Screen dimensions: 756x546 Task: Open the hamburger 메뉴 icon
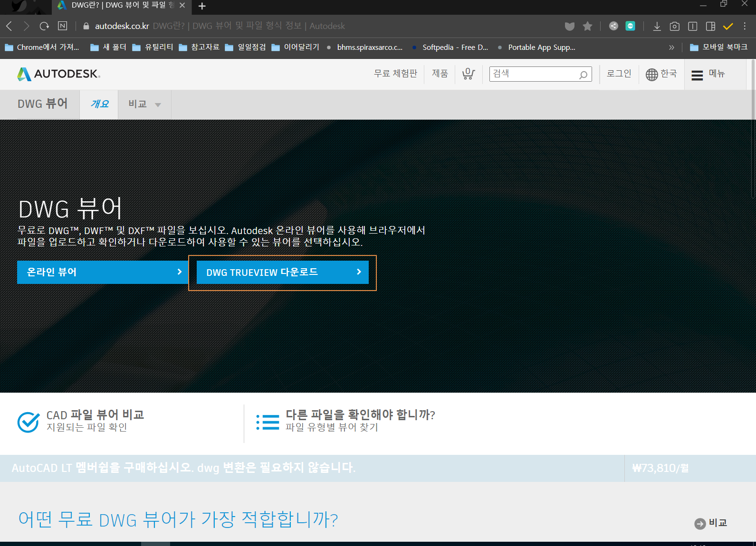697,75
